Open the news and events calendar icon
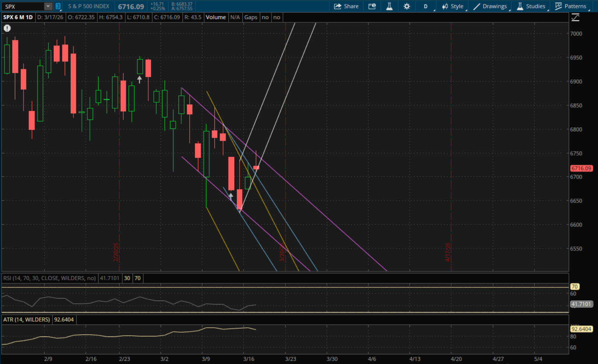This screenshot has width=598, height=364. [x=372, y=6]
